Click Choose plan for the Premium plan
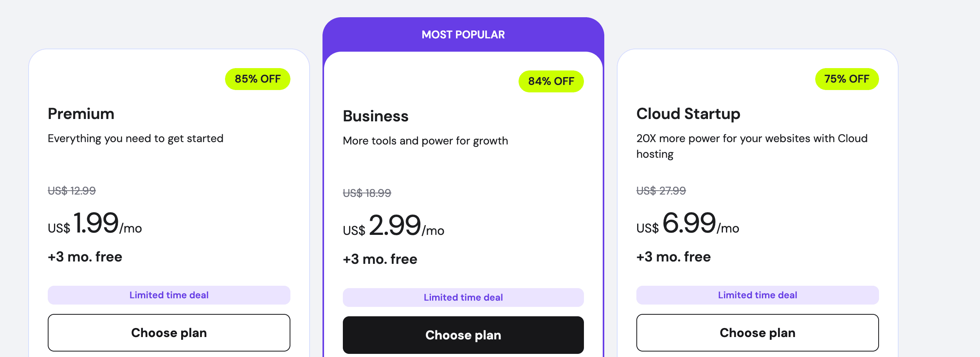Image resolution: width=980 pixels, height=357 pixels. point(169,332)
